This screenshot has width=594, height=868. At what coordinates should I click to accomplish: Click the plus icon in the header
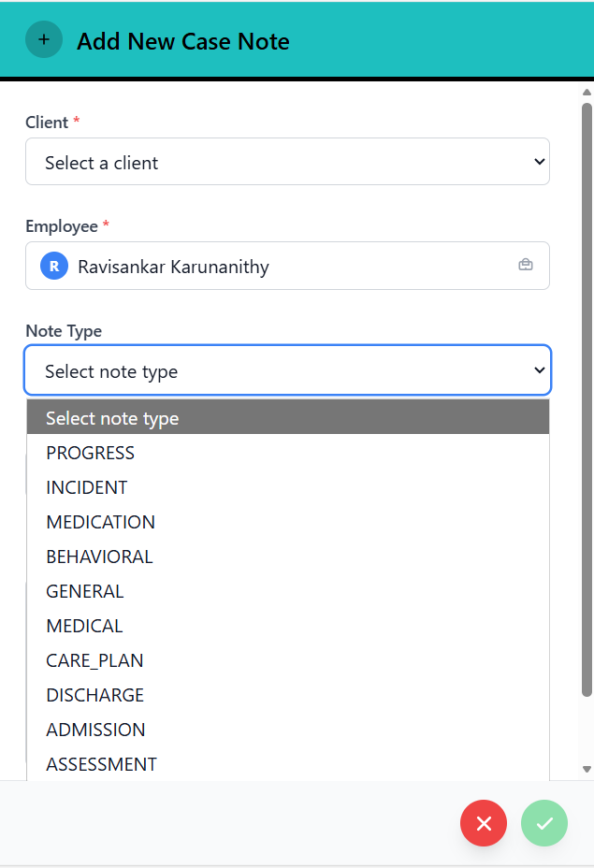(44, 40)
